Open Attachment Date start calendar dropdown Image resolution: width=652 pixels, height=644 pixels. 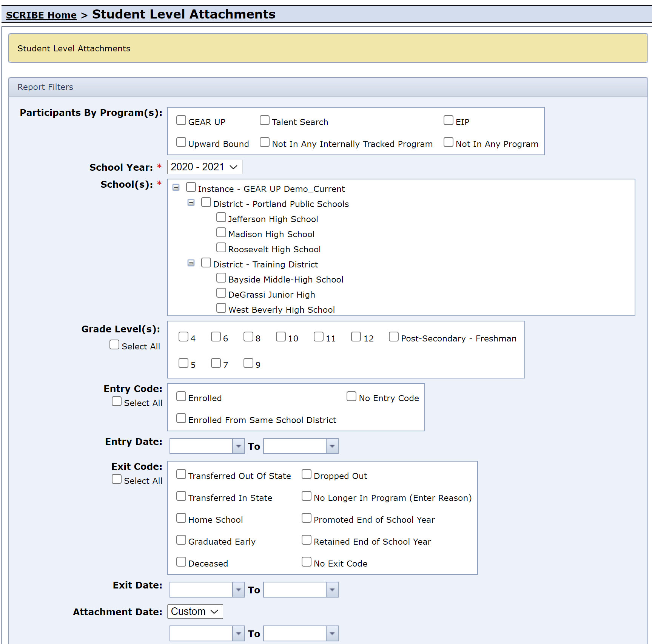click(x=239, y=633)
